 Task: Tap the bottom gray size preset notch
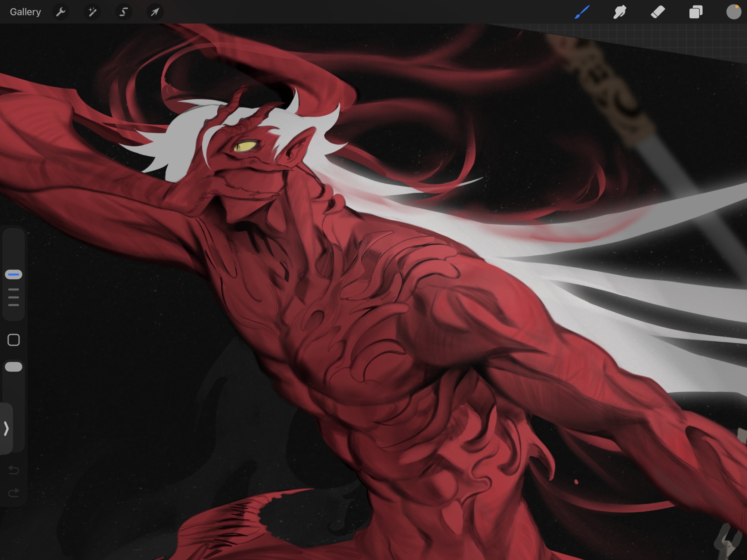tap(13, 305)
